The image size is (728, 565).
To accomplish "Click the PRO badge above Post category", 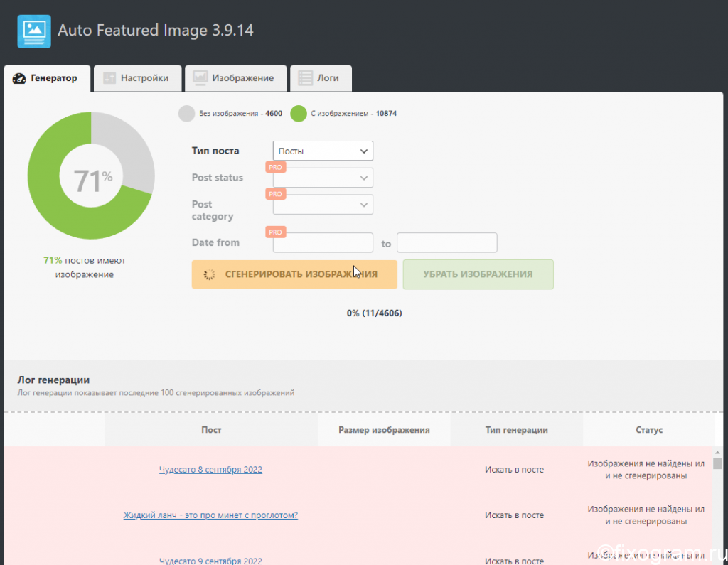I will [275, 193].
